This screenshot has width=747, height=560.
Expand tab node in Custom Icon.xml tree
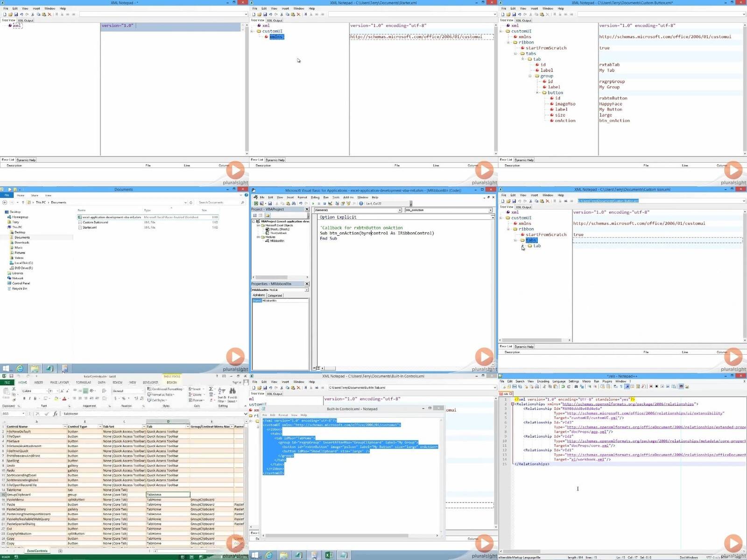pyautogui.click(x=523, y=246)
